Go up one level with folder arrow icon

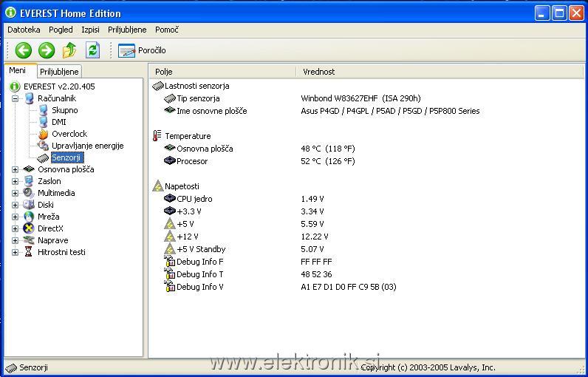[69, 50]
